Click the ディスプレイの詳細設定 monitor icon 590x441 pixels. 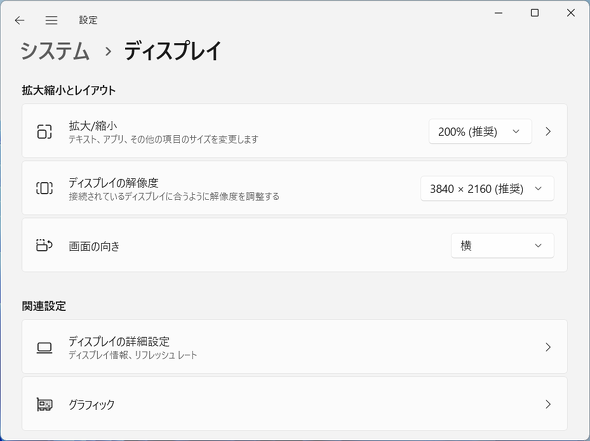(44, 347)
